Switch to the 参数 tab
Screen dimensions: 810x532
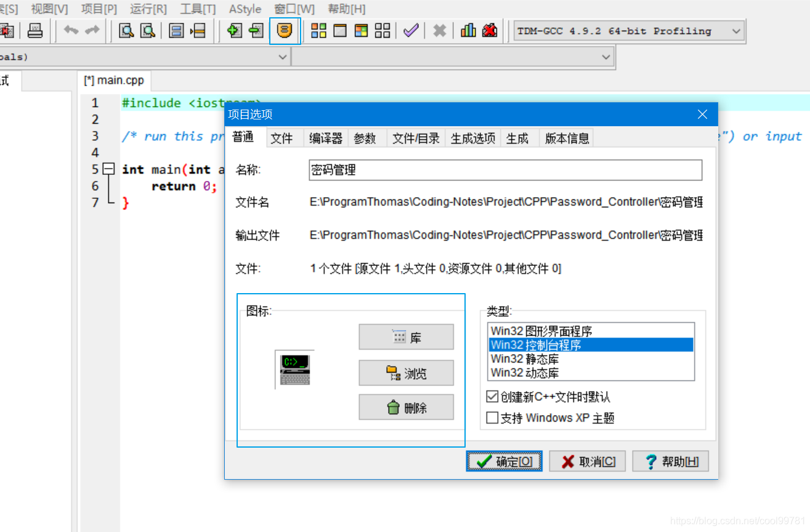tap(365, 139)
